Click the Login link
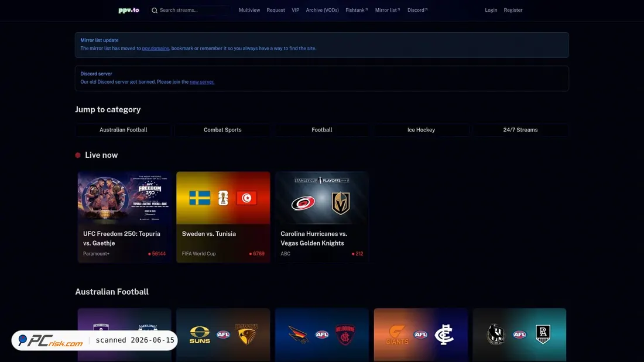Viewport: 644px width, 362px height. [x=491, y=11]
